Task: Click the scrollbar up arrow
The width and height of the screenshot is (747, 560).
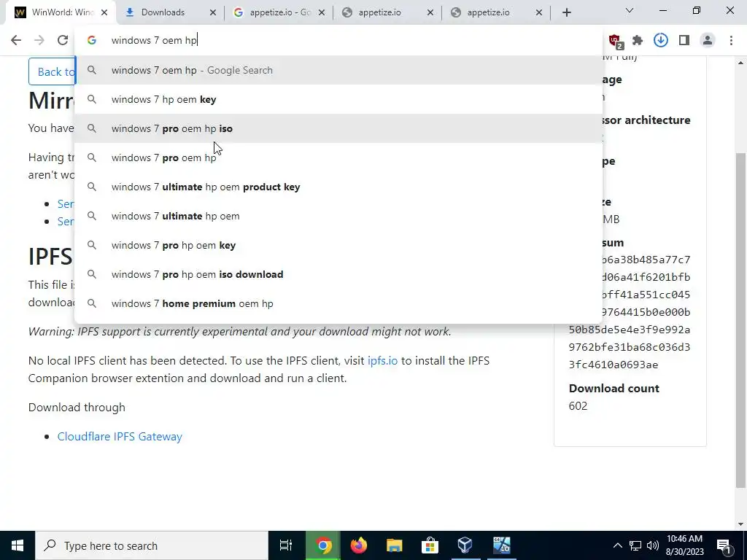Action: click(741, 63)
